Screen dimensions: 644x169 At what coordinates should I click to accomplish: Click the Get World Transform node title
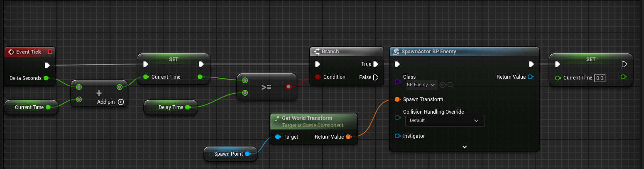[307, 118]
